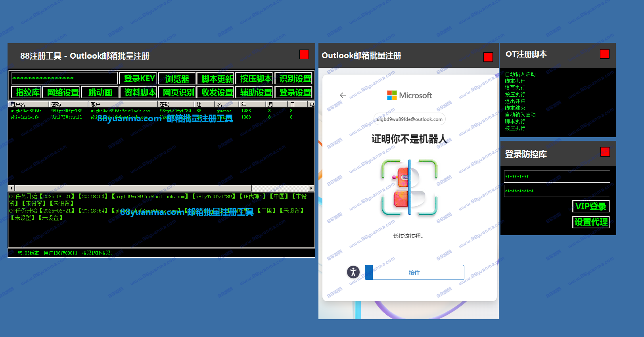Click the 年 column header

(x=252, y=104)
